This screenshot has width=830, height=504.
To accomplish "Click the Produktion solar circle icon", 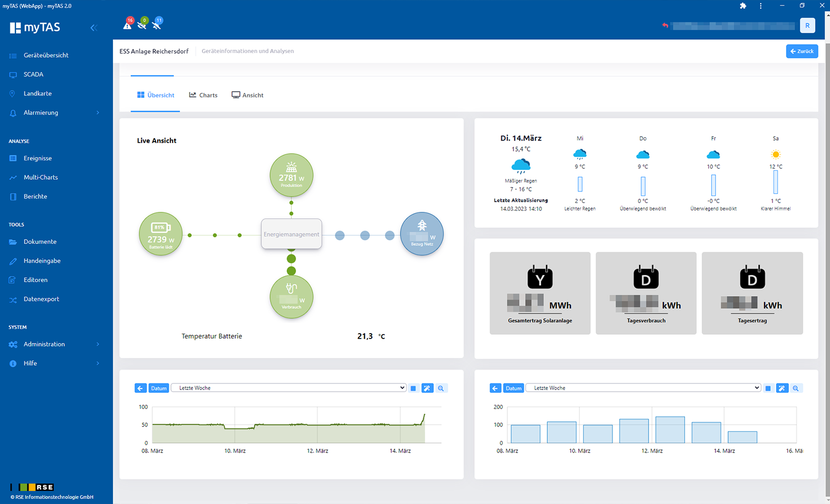I will [292, 175].
